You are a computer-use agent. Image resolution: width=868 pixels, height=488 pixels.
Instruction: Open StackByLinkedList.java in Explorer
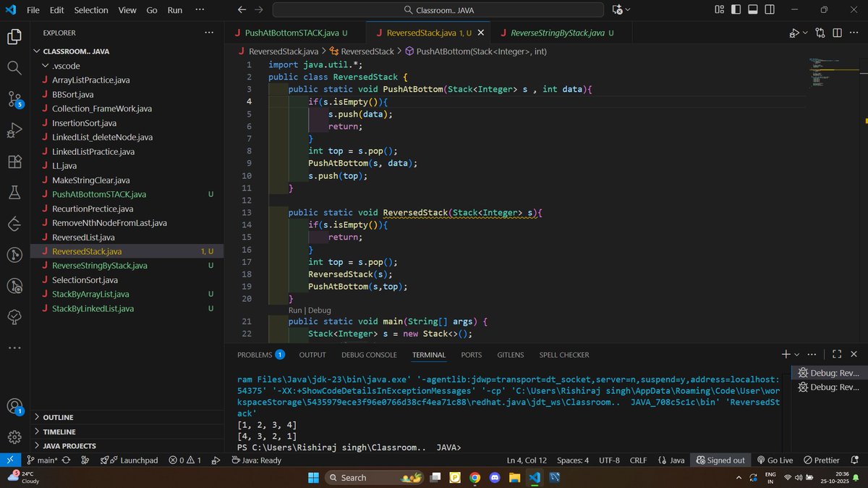point(93,308)
